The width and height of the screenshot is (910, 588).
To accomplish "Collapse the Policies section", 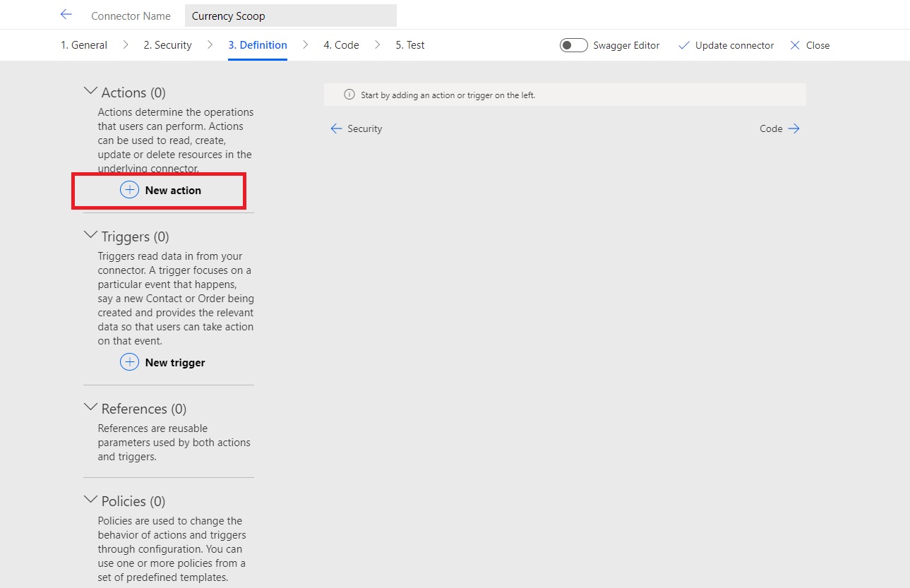I will tap(90, 498).
